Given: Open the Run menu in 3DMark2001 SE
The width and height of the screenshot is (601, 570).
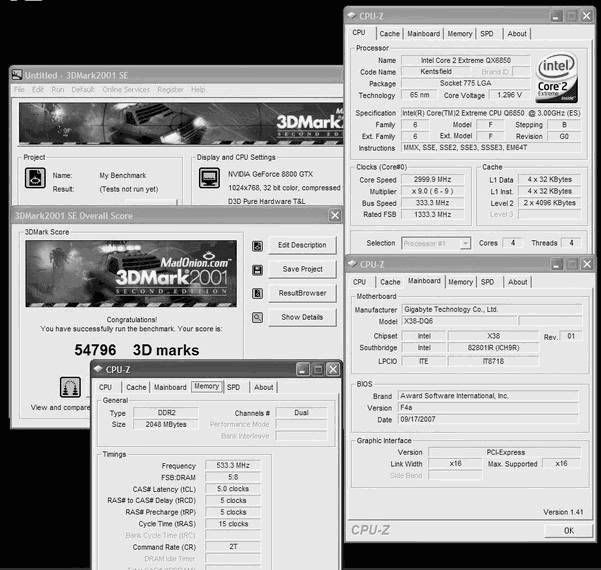Looking at the screenshot, I should pyautogui.click(x=57, y=90).
